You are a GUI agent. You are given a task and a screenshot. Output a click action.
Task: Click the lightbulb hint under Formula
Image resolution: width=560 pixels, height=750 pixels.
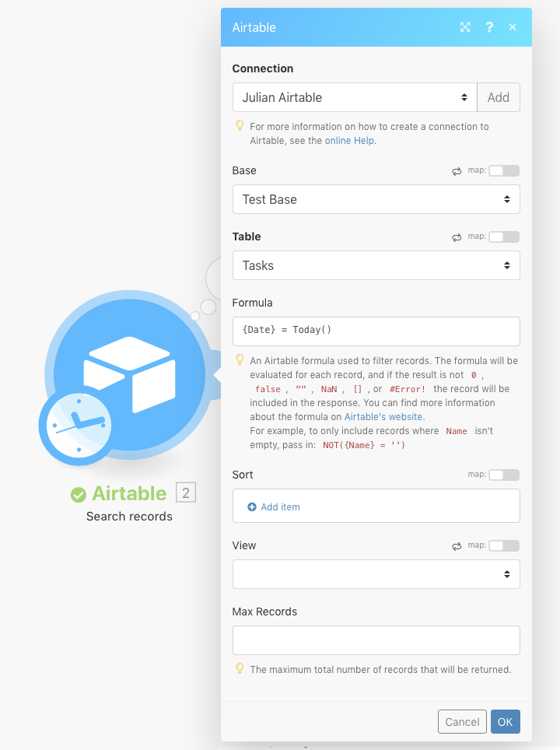pos(240,359)
